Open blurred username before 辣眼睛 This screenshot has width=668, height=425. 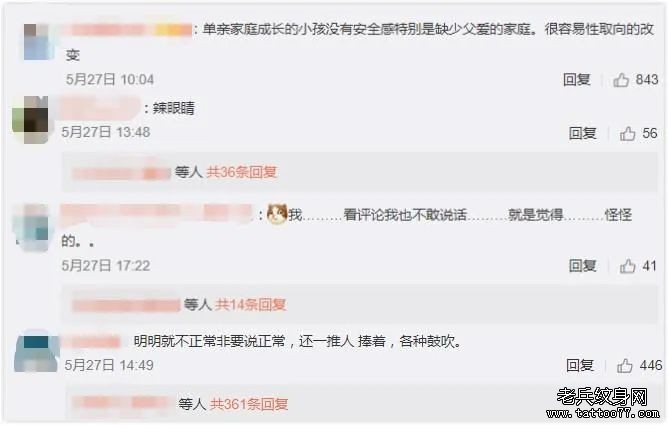click(x=101, y=108)
